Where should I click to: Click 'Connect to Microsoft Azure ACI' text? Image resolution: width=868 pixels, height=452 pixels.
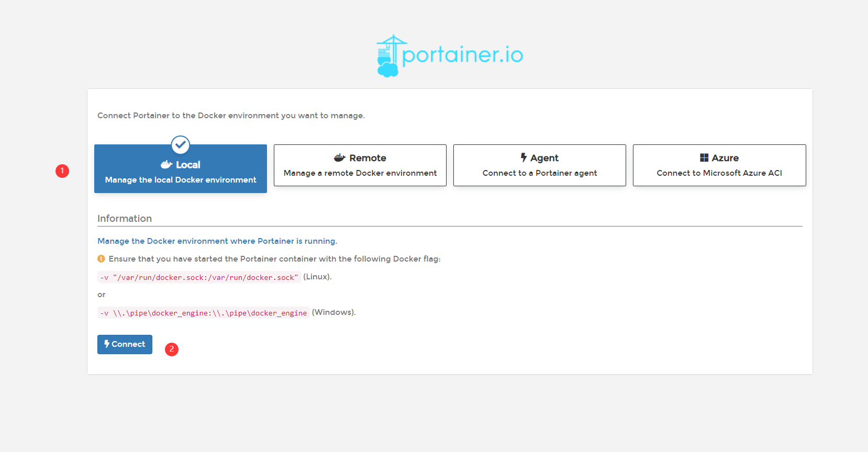(719, 173)
